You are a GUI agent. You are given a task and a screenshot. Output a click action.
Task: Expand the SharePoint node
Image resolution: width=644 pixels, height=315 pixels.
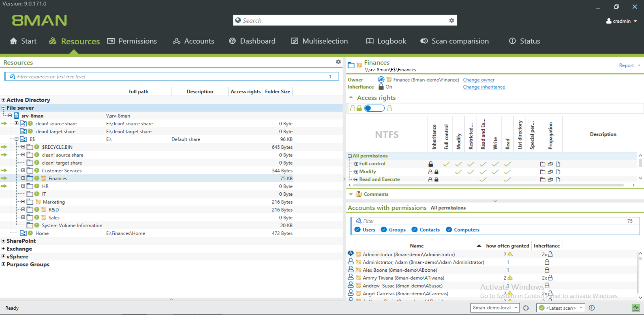[3, 241]
